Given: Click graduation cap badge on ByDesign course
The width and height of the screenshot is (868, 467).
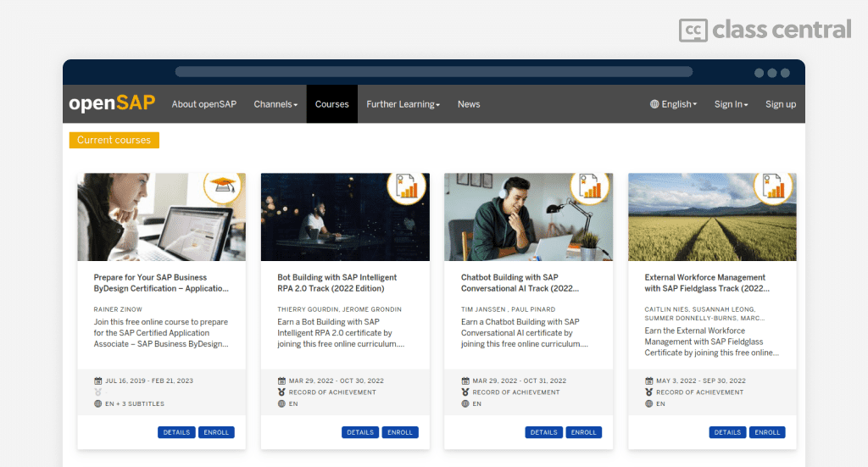Looking at the screenshot, I should pos(224,186).
